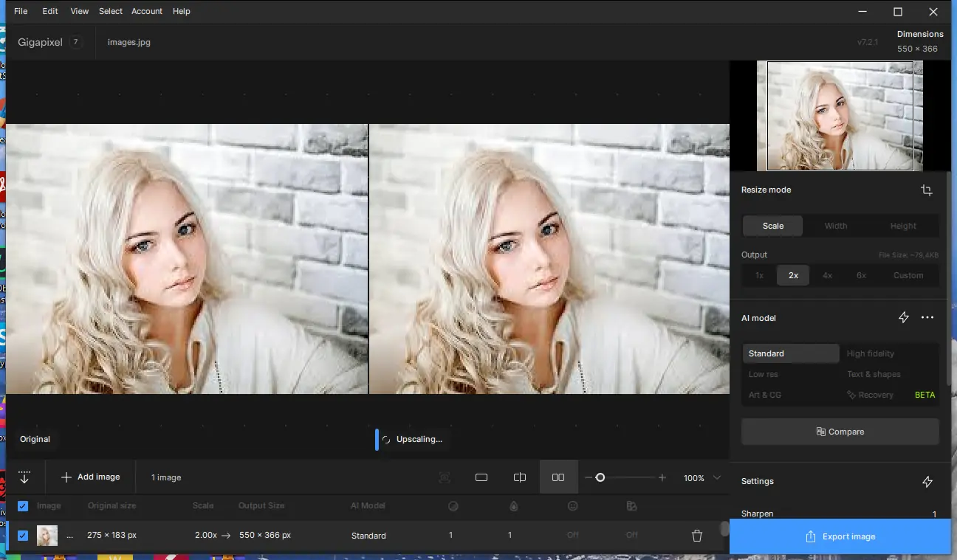
Task: Delete images.jpg with the trash icon
Action: pos(696,536)
